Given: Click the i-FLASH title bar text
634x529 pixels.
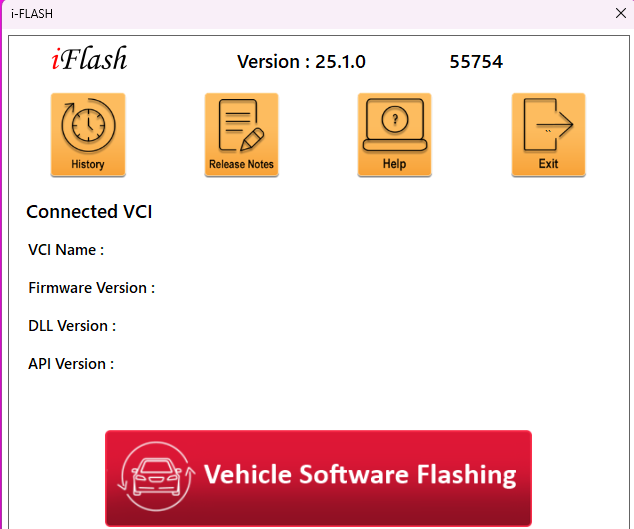Looking at the screenshot, I should click(x=32, y=14).
